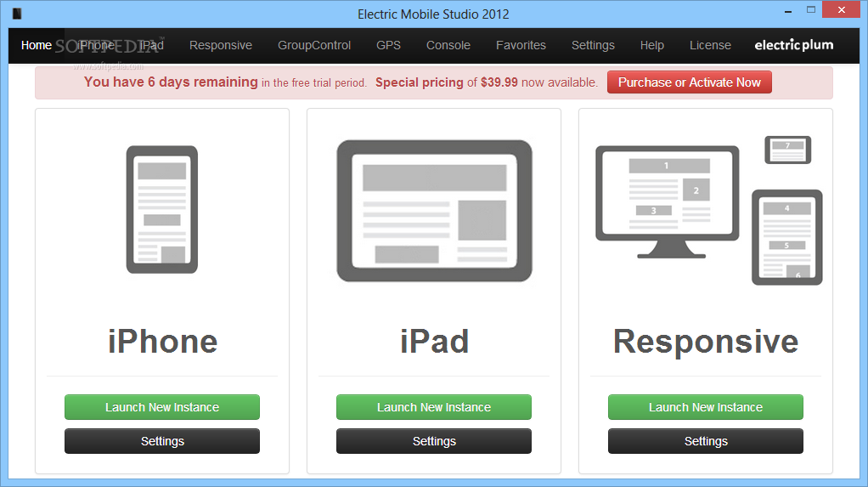The height and width of the screenshot is (487, 868).
Task: Open the GPS section
Action: 388,45
